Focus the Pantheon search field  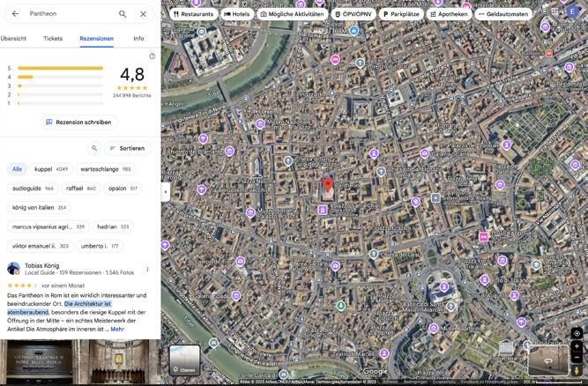[70, 14]
